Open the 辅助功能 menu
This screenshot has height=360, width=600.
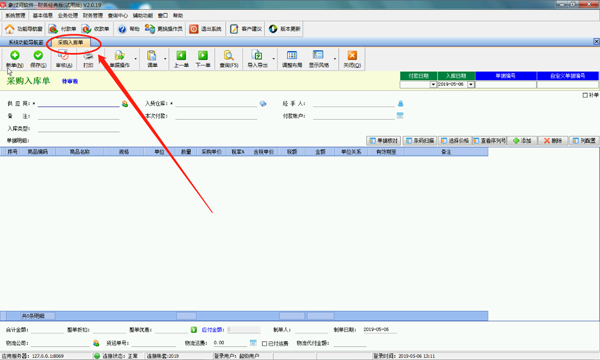pyautogui.click(x=143, y=16)
